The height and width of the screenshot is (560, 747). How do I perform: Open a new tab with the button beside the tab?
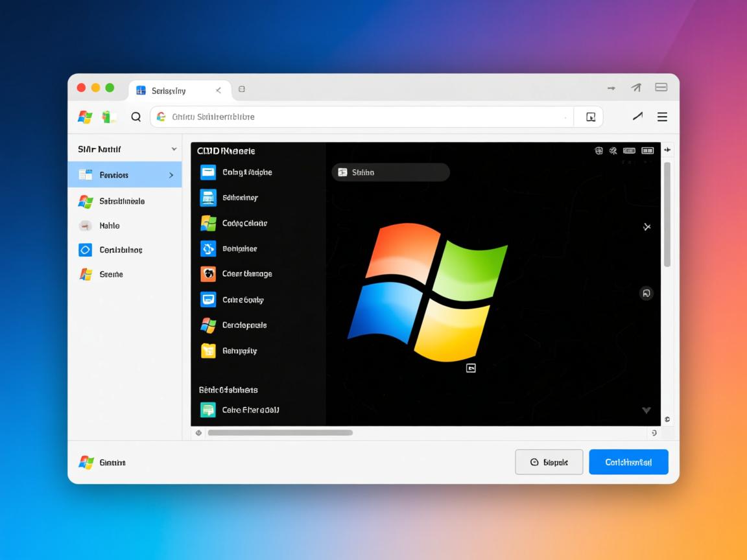pos(242,89)
